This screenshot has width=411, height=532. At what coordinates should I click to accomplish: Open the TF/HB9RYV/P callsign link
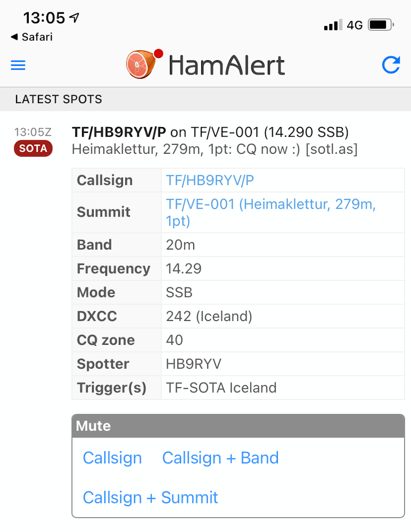[x=210, y=180]
